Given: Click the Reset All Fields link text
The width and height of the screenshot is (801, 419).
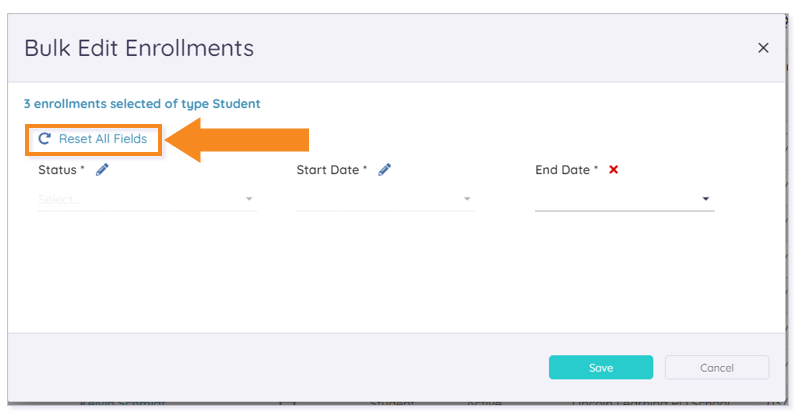Looking at the screenshot, I should tap(103, 138).
